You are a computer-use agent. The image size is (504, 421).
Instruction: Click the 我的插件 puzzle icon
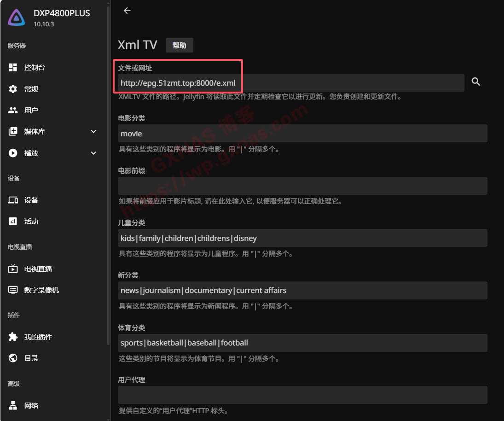[13, 337]
